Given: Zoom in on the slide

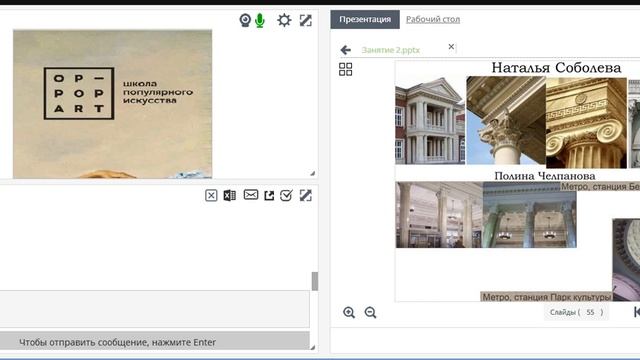Looking at the screenshot, I should (349, 312).
